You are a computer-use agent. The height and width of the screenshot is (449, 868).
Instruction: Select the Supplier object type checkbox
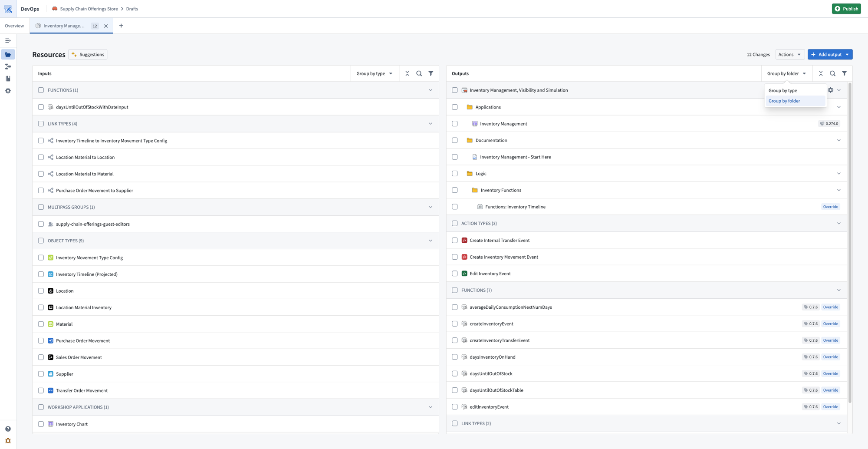(x=41, y=374)
